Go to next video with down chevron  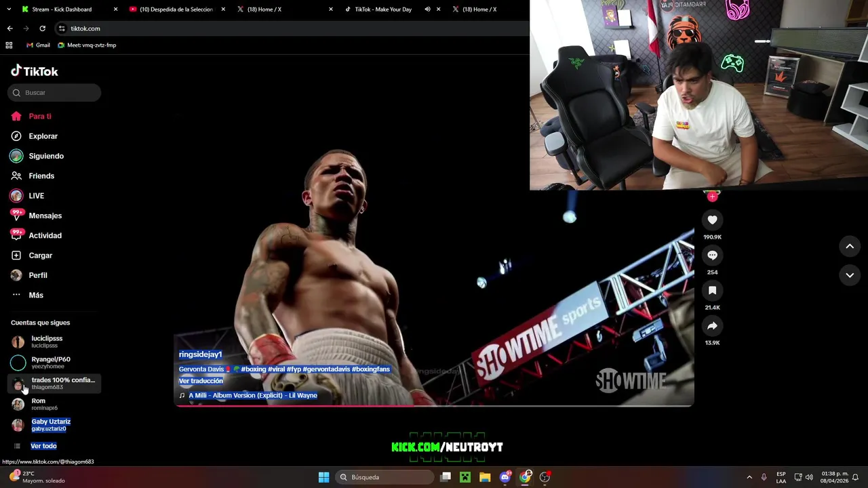pyautogui.click(x=850, y=275)
